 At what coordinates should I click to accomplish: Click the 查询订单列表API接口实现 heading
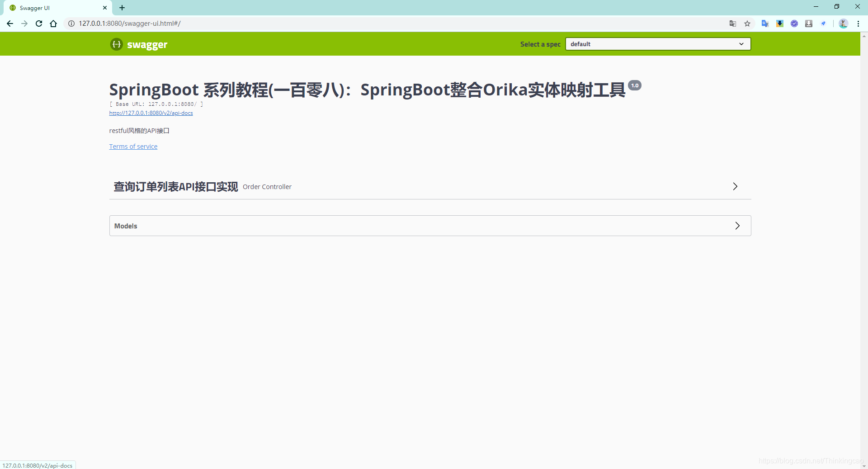[x=176, y=187]
